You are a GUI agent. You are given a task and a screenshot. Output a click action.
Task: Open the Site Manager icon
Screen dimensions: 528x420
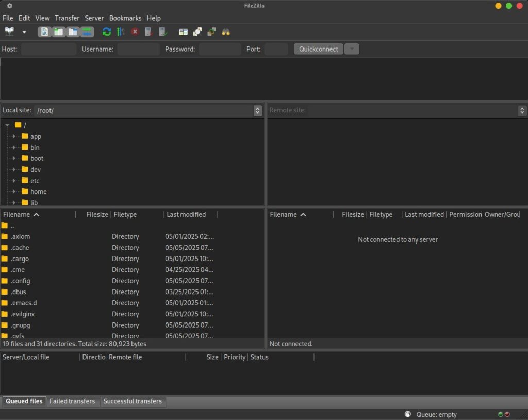(9, 31)
